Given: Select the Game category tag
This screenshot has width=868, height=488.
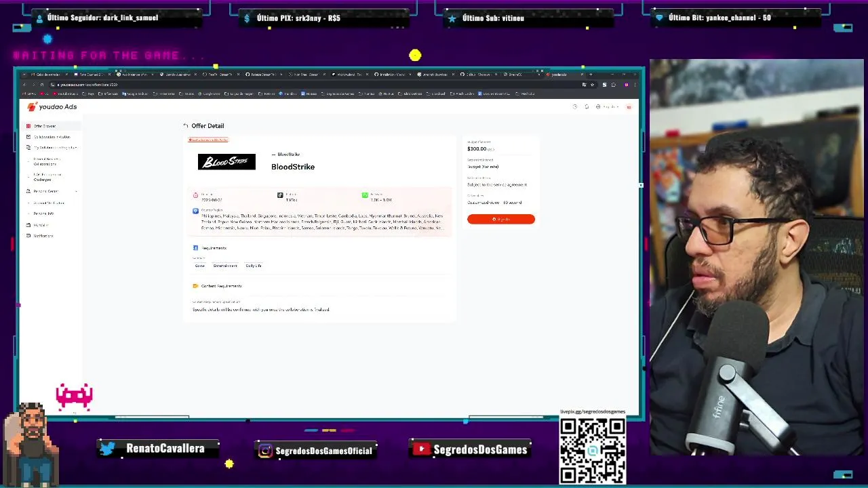Looking at the screenshot, I should click(x=200, y=266).
